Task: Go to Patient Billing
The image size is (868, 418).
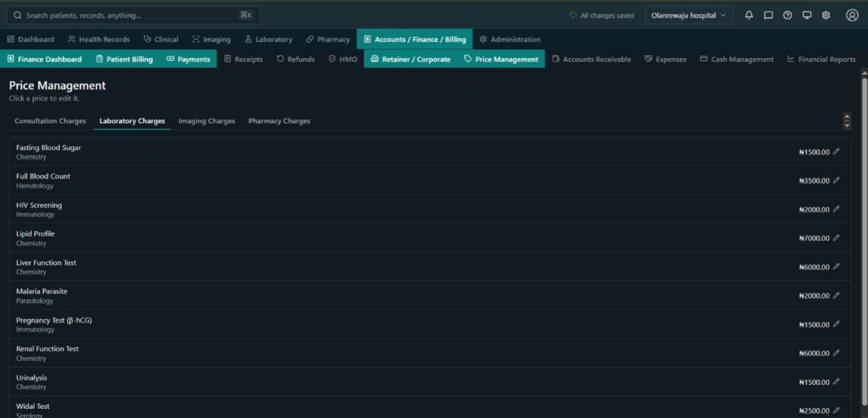Action: click(x=124, y=59)
